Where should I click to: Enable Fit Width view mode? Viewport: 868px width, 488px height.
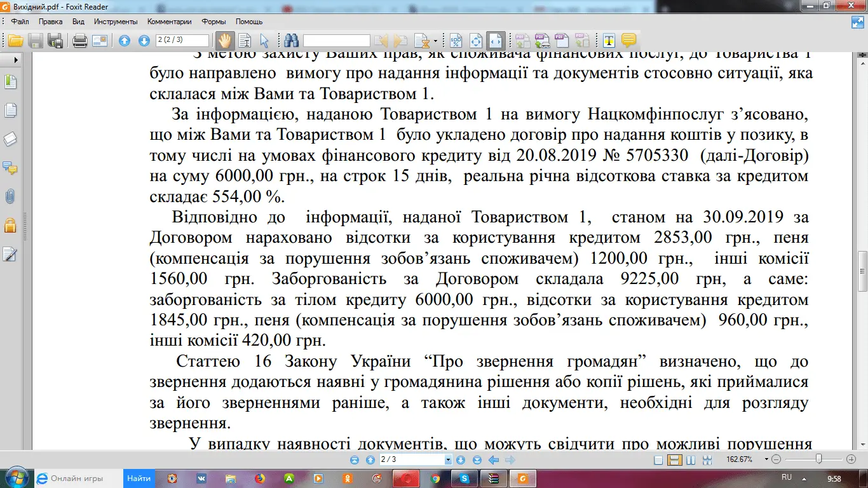coord(496,41)
